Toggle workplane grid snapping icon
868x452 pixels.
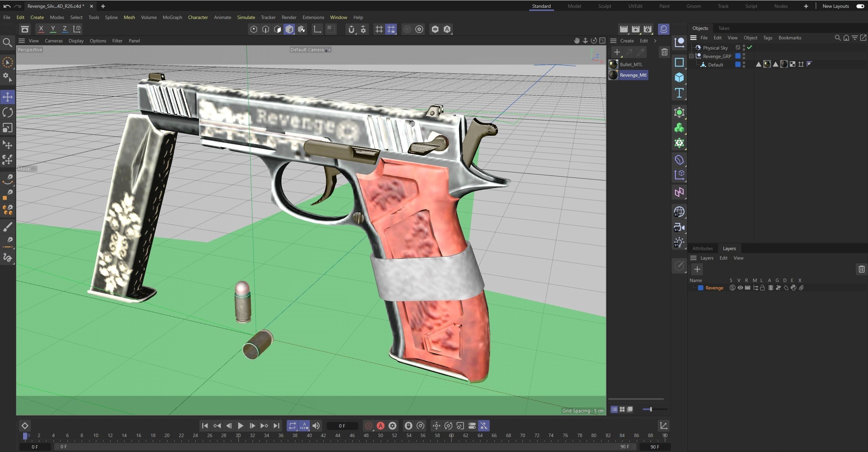click(x=379, y=30)
